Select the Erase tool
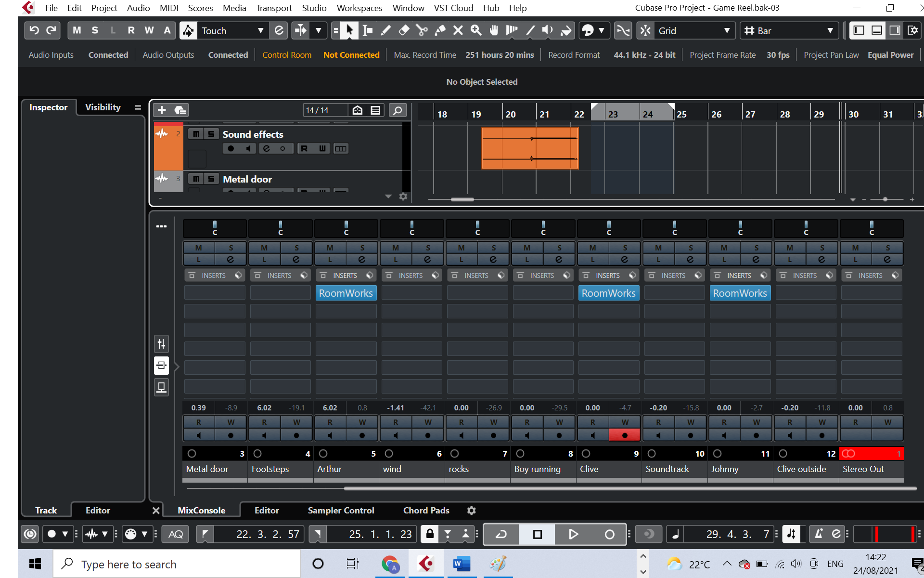Image resolution: width=924 pixels, height=578 pixels. pos(404,30)
